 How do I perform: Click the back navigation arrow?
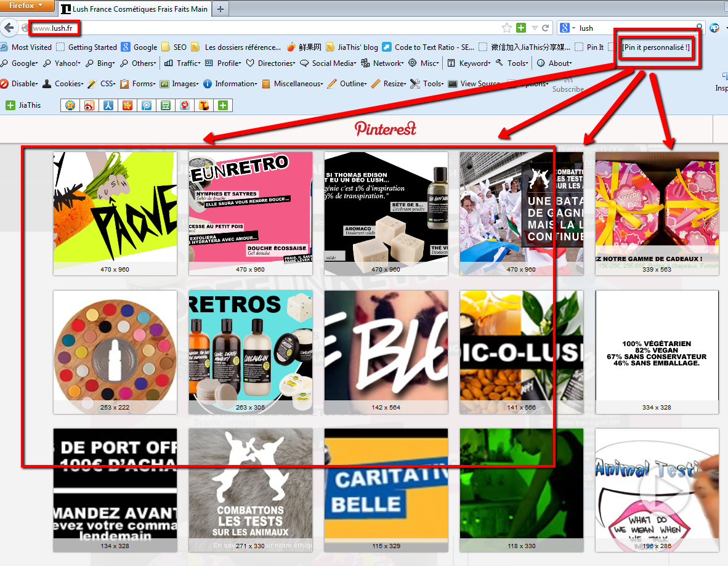(9, 28)
